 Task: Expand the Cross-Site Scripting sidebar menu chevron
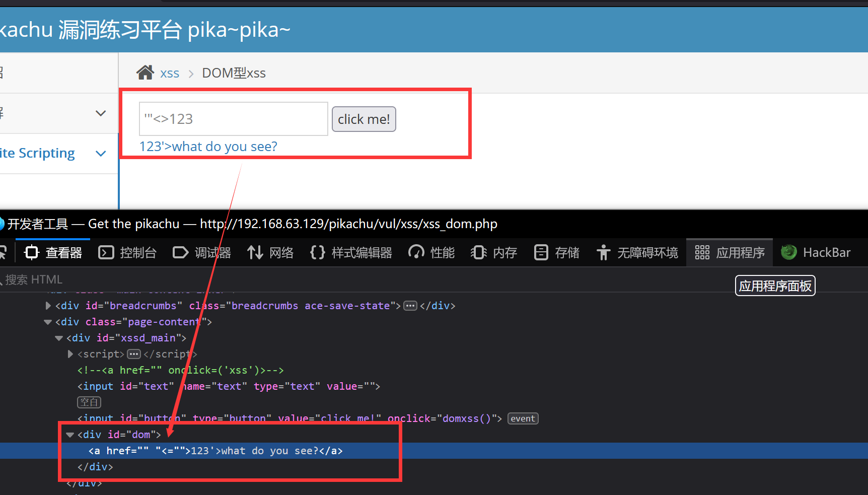(x=101, y=153)
